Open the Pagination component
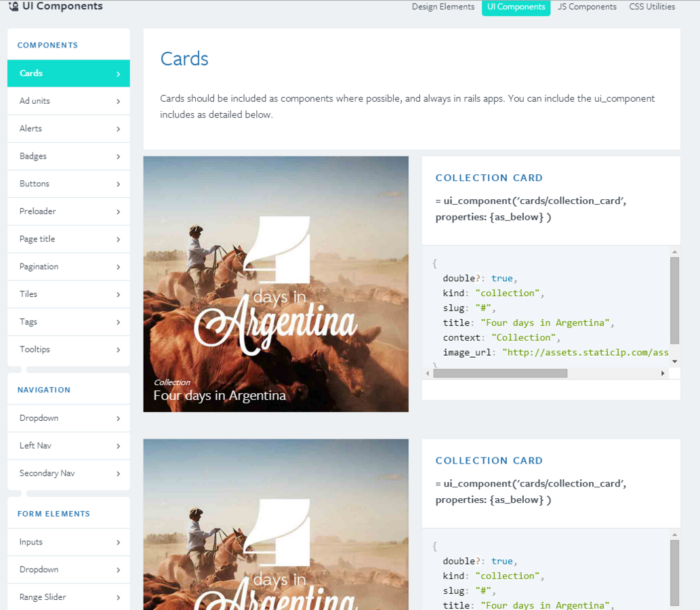700x610 pixels. 68,266
